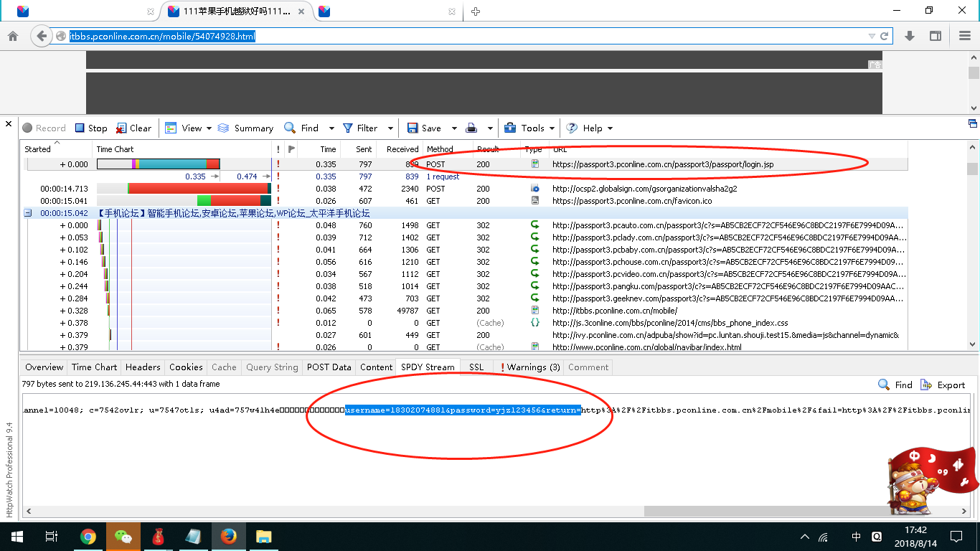980x551 pixels.
Task: Click the Stop recording button
Action: [91, 128]
